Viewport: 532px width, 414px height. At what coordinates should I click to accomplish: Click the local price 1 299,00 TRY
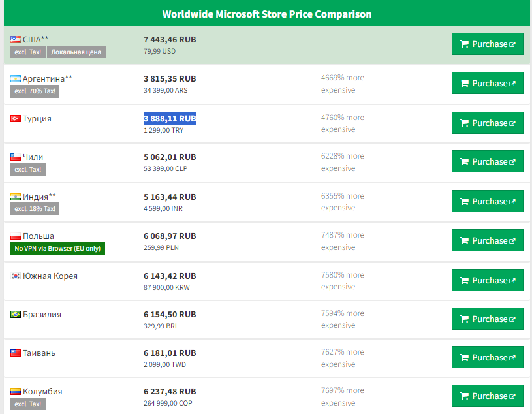pos(164,131)
